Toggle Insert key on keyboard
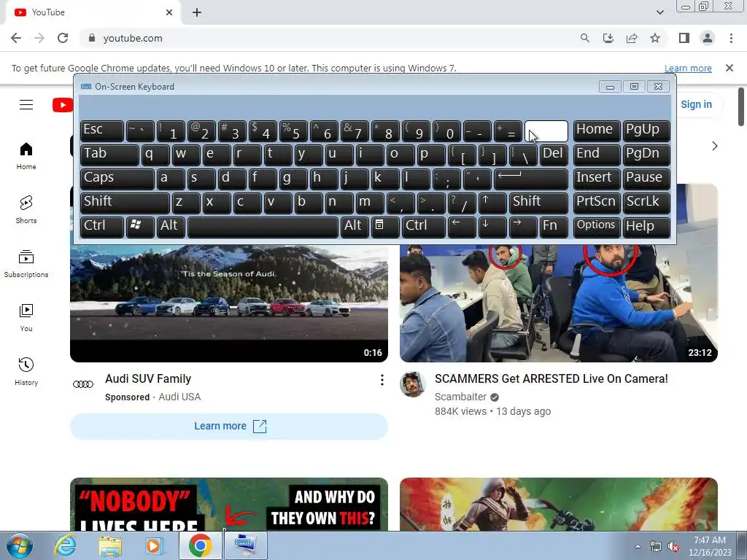 tap(597, 179)
